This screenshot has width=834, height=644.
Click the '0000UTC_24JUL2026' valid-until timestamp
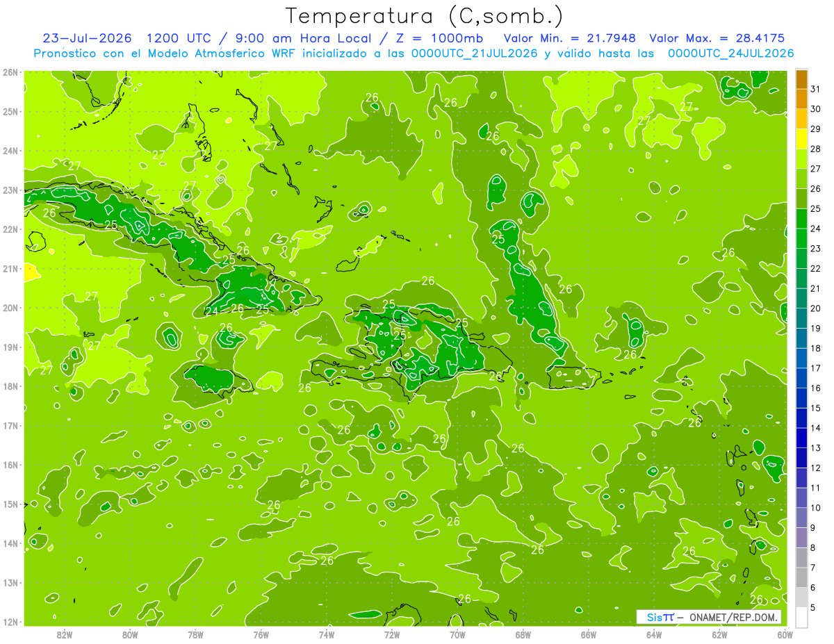(x=730, y=53)
